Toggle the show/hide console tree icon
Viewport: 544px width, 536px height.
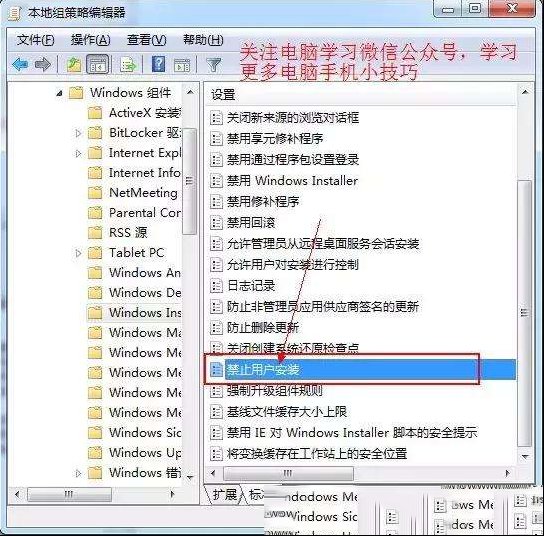[x=98, y=65]
